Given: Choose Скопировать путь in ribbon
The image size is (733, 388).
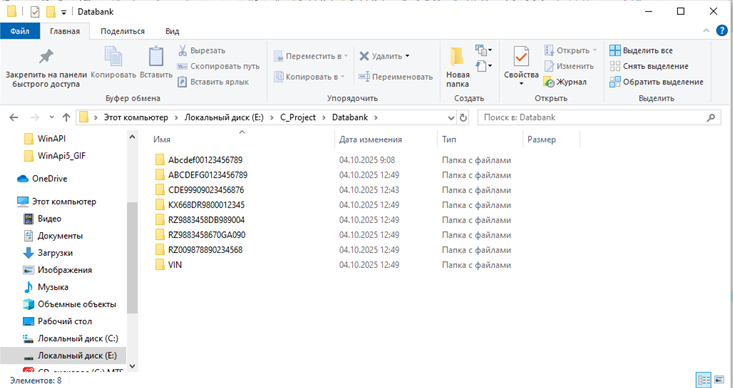Looking at the screenshot, I should tap(218, 66).
